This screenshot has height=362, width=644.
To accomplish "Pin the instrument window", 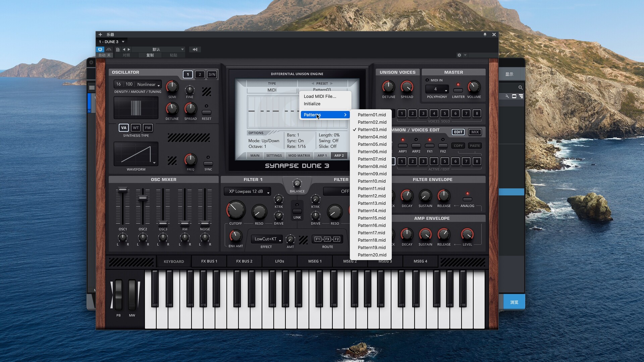I will point(485,35).
